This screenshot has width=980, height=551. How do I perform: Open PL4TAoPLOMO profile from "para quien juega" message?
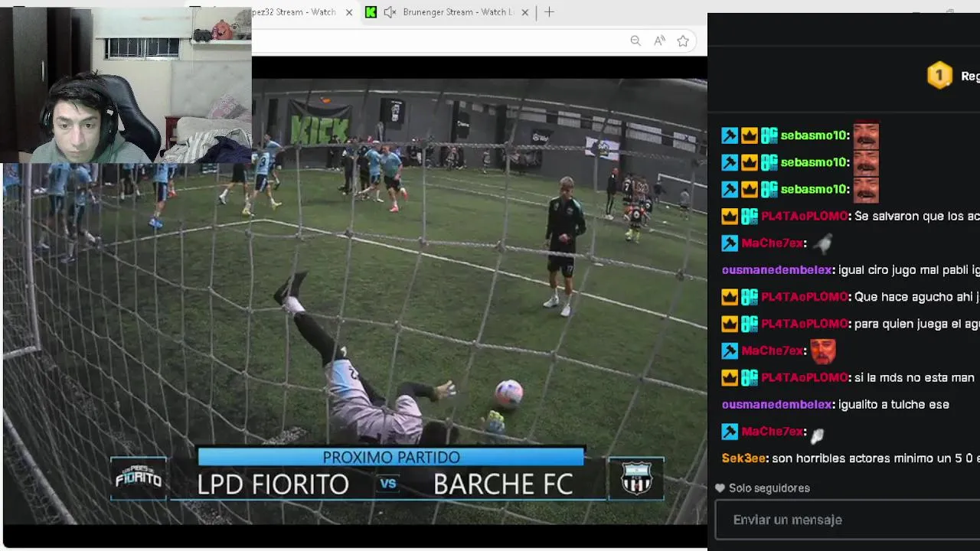click(805, 324)
